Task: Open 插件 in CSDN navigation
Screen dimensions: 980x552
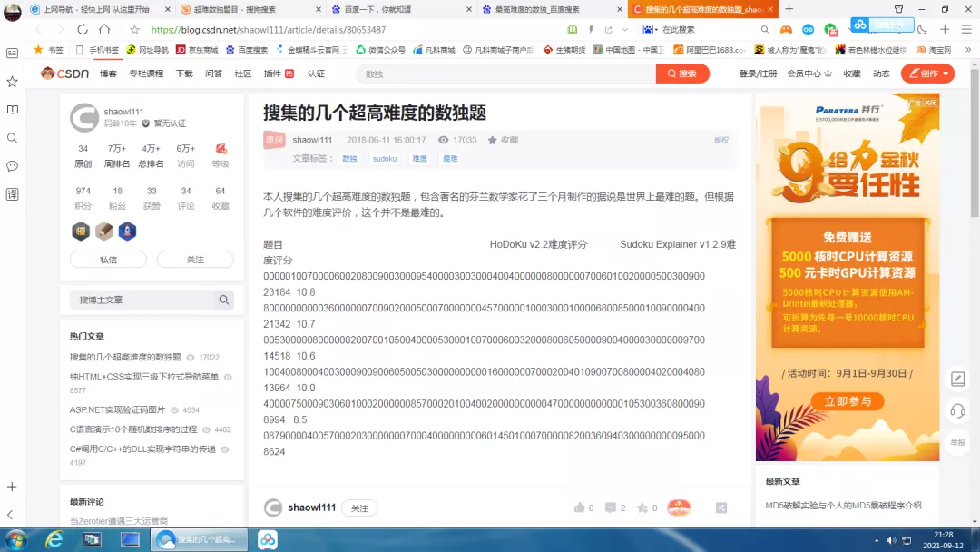Action: coord(272,74)
